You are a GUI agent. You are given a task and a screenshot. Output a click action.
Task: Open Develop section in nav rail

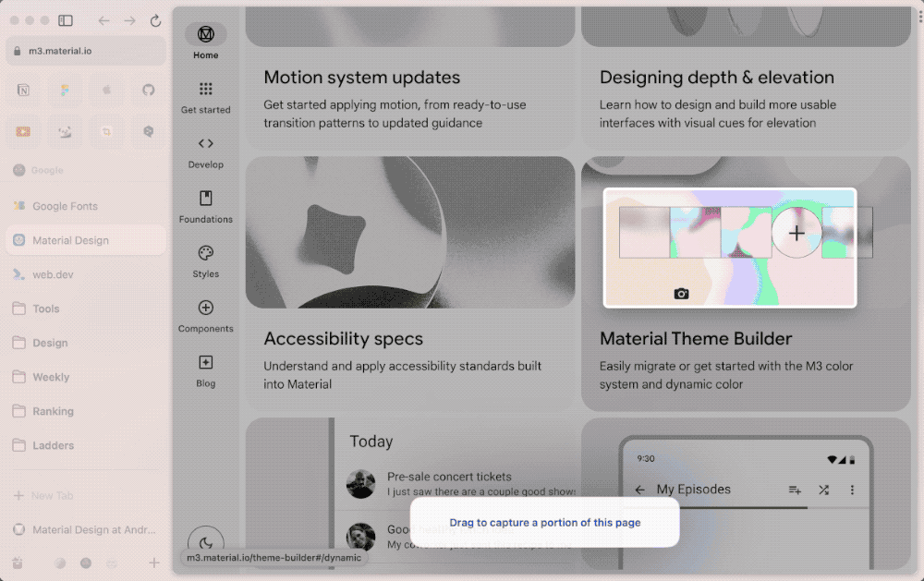tap(206, 152)
